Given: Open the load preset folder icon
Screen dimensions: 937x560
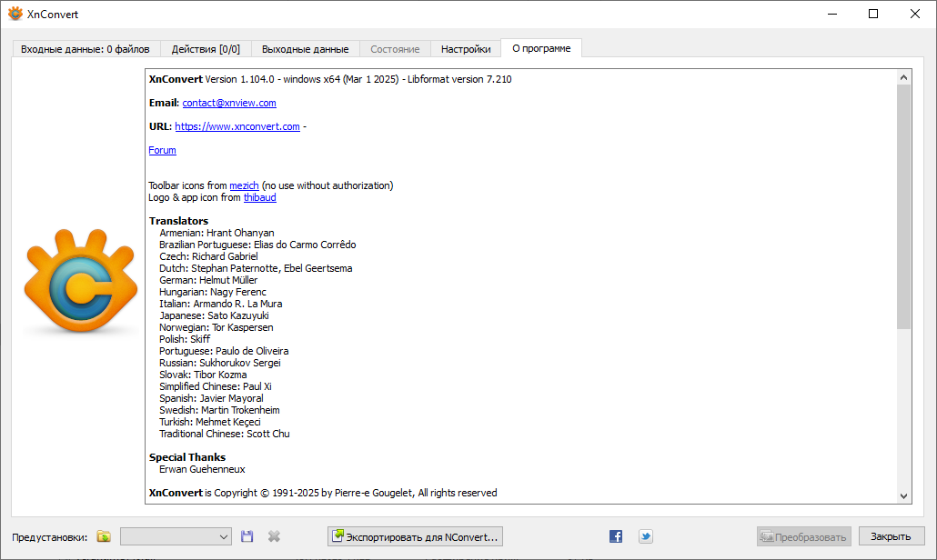Looking at the screenshot, I should point(104,536).
